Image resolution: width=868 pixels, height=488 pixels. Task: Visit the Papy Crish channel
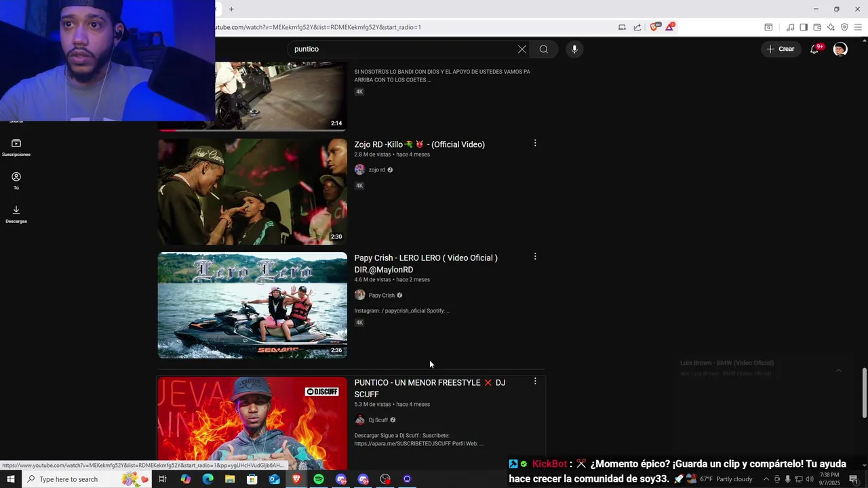pyautogui.click(x=382, y=296)
